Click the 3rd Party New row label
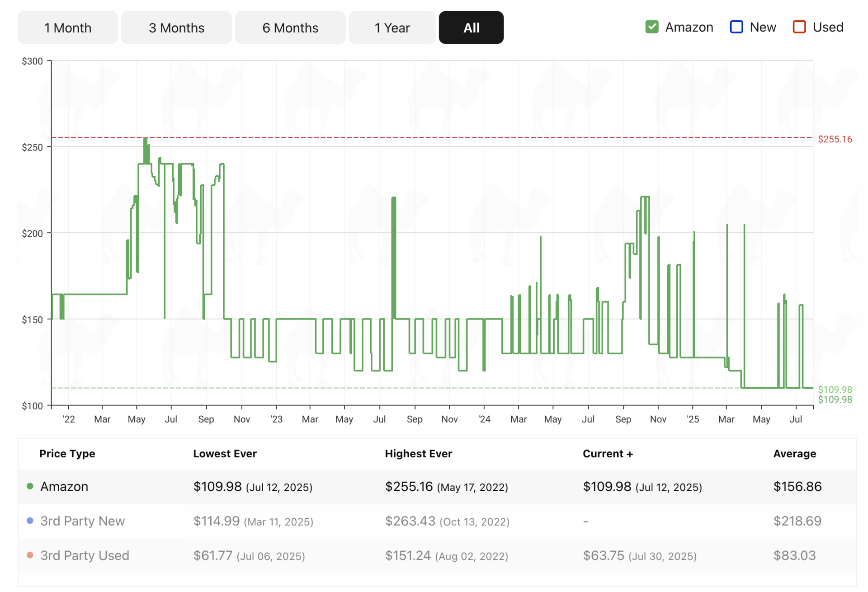This screenshot has width=868, height=592. click(x=82, y=521)
